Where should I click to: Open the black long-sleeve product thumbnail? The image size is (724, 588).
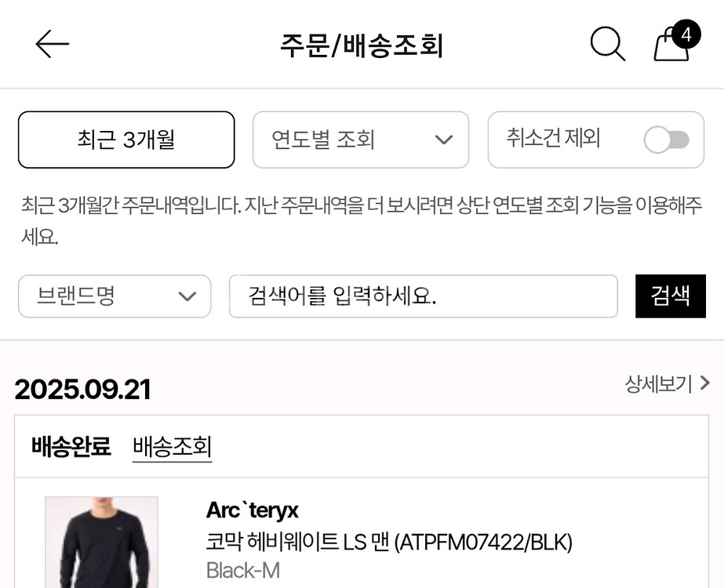pos(101,543)
